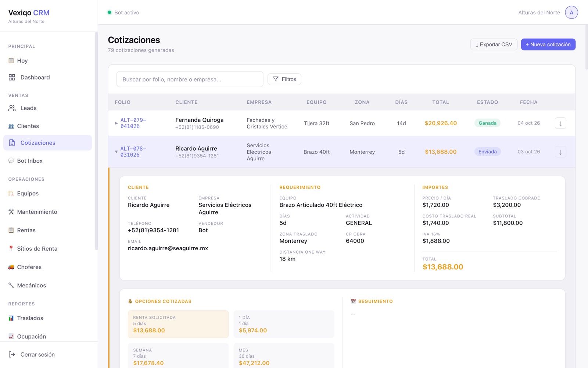Click the Rentas sidebar icon

point(11,230)
